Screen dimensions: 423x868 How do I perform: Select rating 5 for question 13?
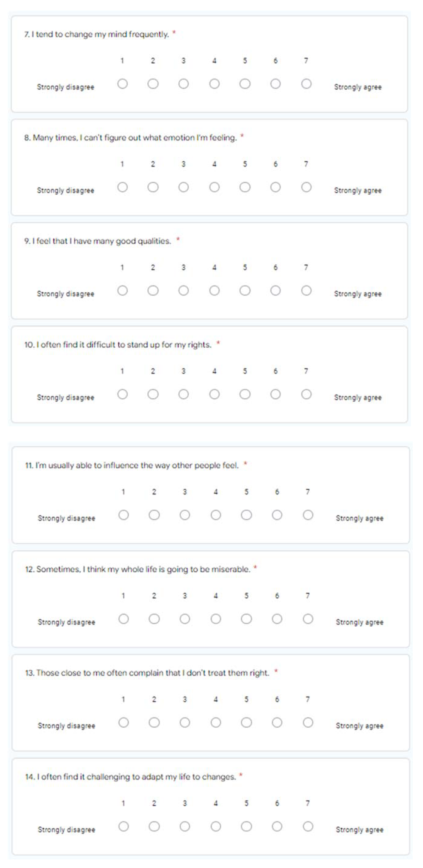pyautogui.click(x=246, y=722)
